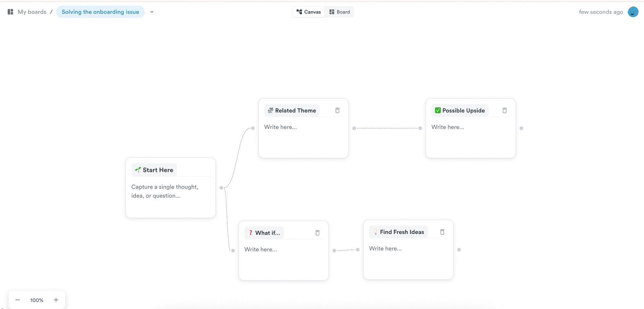Screen dimensions: 644x309
Task: Click the Find Fresh Ideas right connector dot
Action: [x=459, y=250]
